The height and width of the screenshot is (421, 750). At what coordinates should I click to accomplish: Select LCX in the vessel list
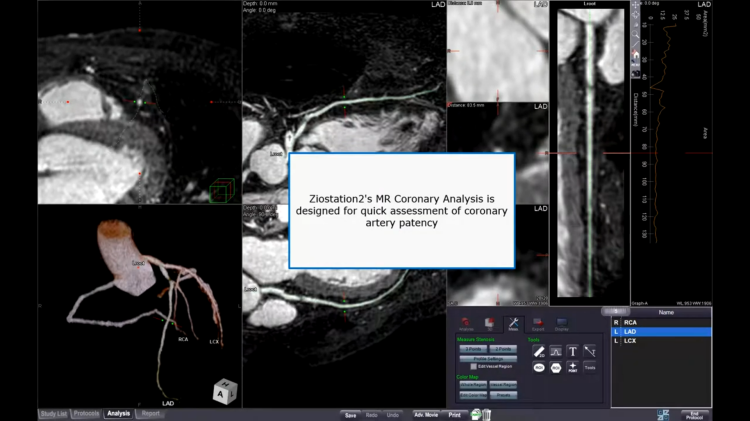click(x=662, y=341)
